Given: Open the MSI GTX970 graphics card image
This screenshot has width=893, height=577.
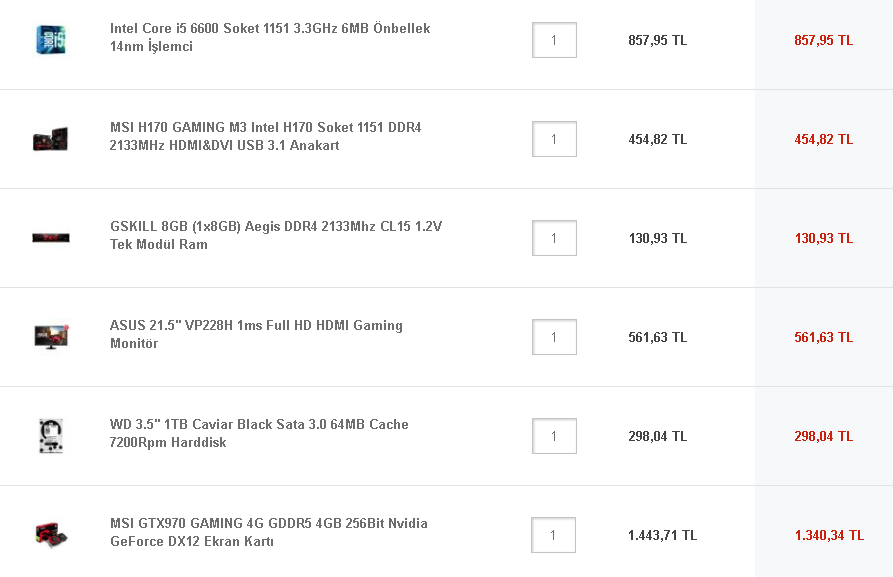Looking at the screenshot, I should point(50,533).
